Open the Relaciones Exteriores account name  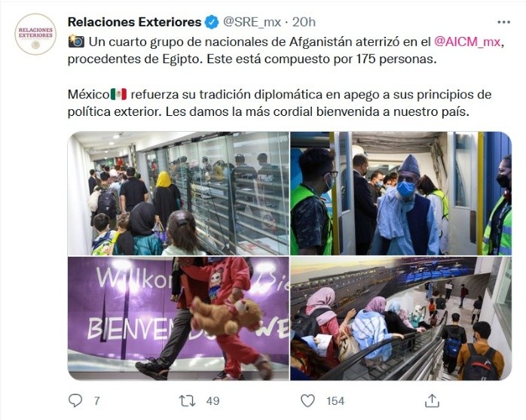coord(135,22)
